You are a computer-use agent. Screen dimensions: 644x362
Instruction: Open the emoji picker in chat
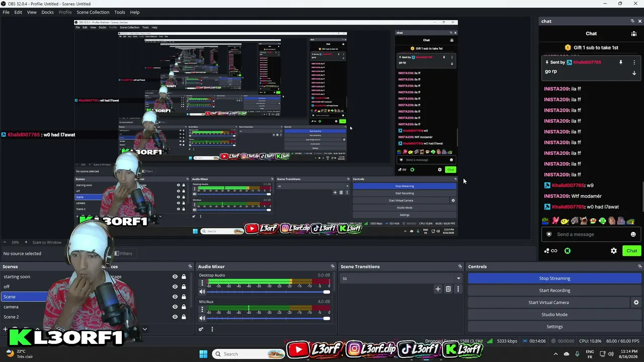[633, 234]
